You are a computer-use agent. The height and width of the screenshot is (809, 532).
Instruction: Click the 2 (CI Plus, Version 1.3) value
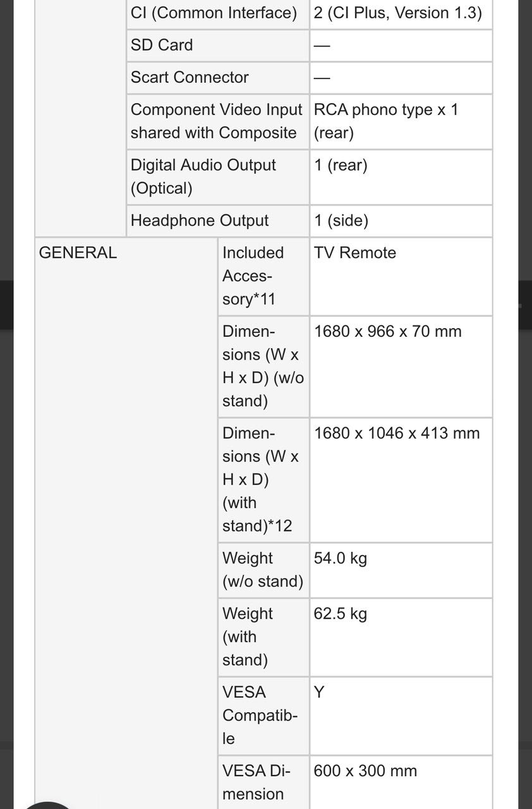[x=398, y=13]
